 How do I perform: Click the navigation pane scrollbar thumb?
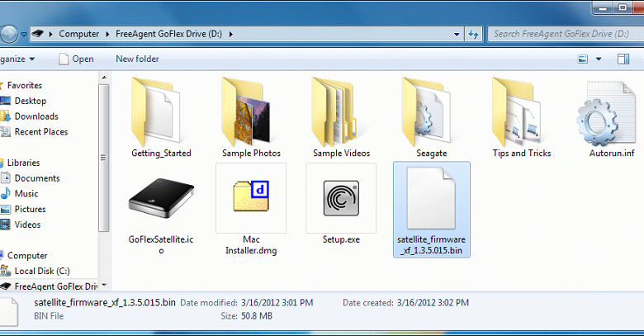coord(104,158)
